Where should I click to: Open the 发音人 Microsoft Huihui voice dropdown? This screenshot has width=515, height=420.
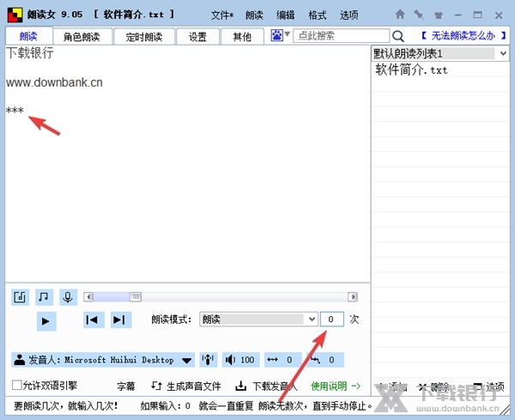[x=103, y=360]
